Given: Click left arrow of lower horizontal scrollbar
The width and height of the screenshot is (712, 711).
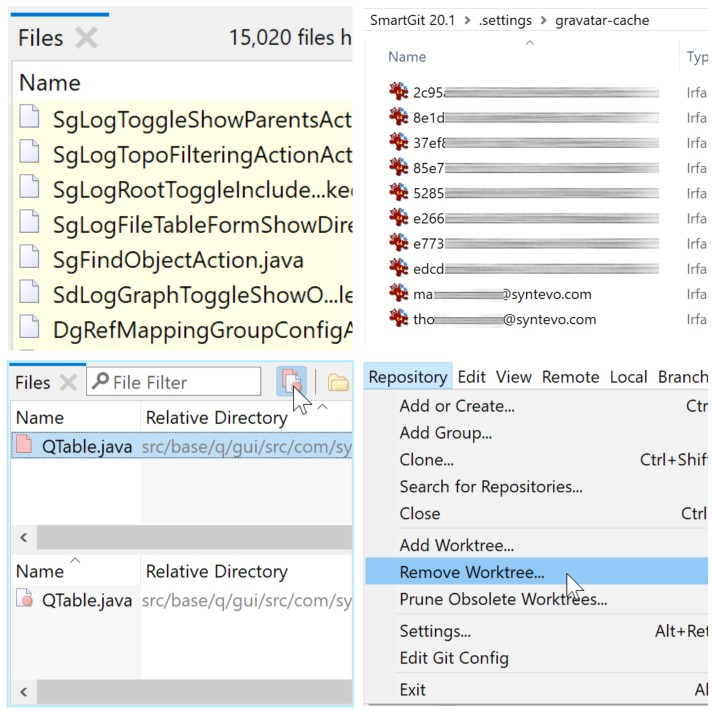Looking at the screenshot, I should point(24,692).
